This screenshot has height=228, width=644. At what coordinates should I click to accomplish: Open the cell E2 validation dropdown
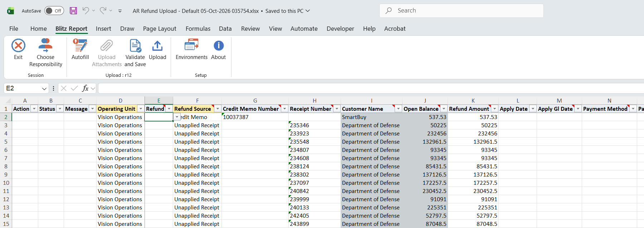(177, 117)
